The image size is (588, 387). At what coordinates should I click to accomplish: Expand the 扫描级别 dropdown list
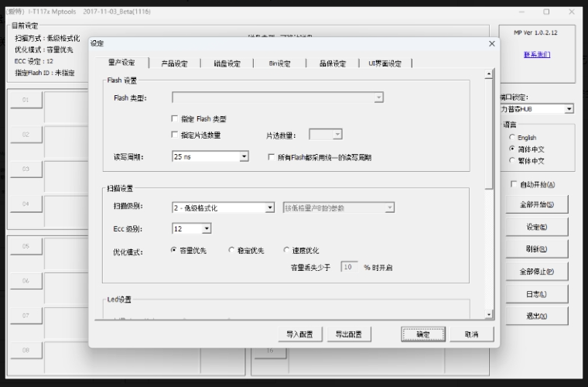point(269,207)
